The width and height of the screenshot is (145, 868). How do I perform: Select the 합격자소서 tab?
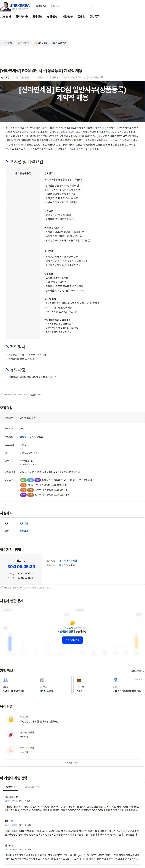(x=11, y=786)
